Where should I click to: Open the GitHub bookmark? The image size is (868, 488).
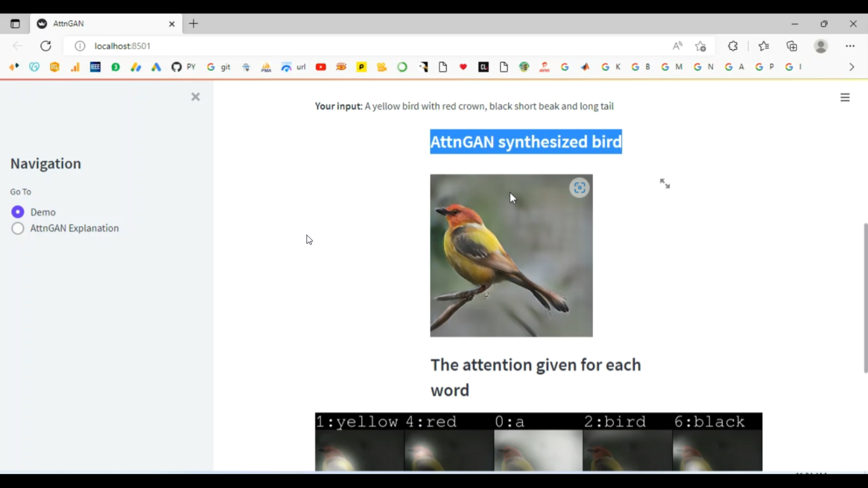(178, 66)
